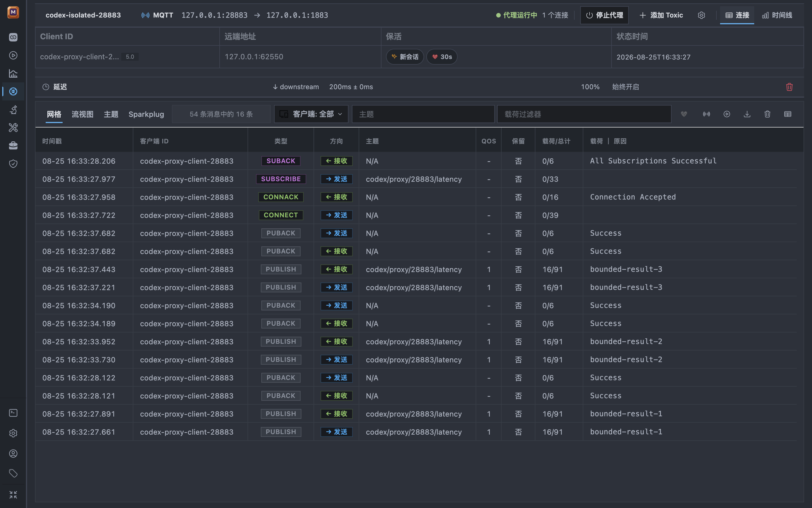Delete the latency toxic with trash icon
The width and height of the screenshot is (812, 508).
[789, 87]
